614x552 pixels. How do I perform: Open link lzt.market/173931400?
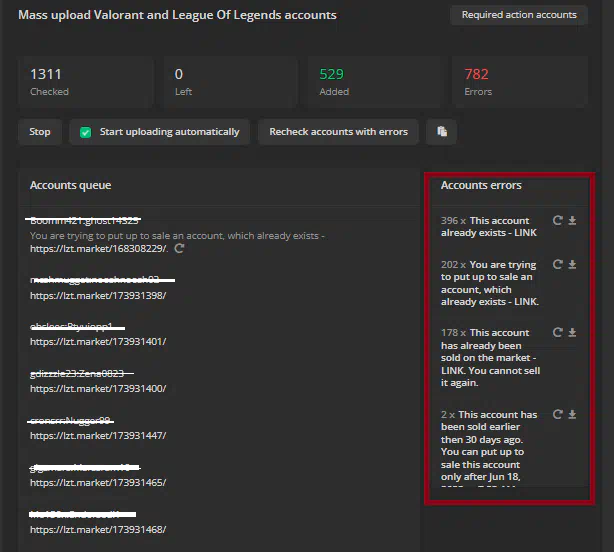coord(98,389)
